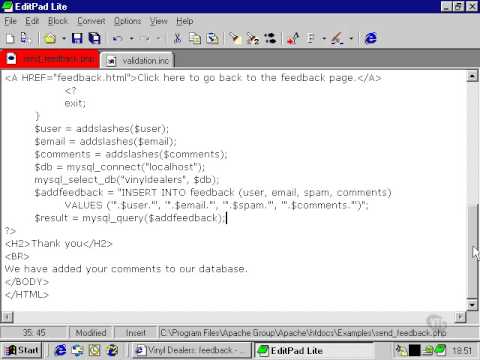Click the exit; statement line
Screen dimensions: 480x360
click(x=75, y=103)
